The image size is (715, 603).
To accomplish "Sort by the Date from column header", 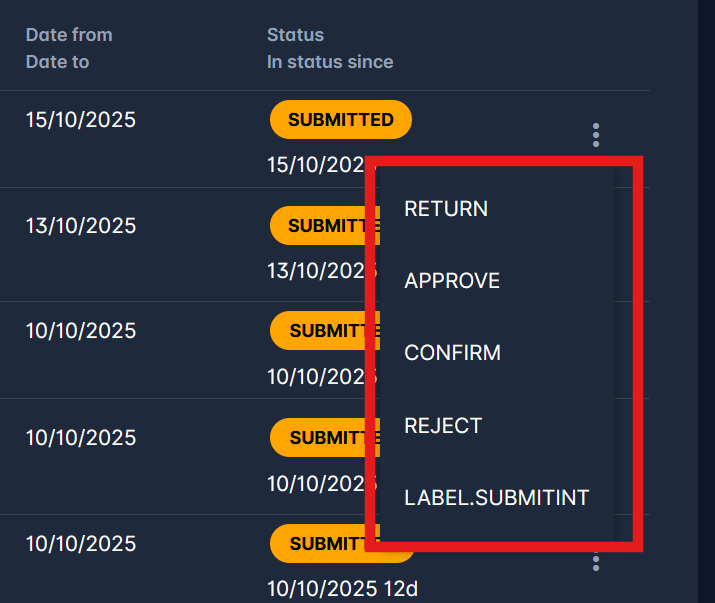I will point(69,35).
